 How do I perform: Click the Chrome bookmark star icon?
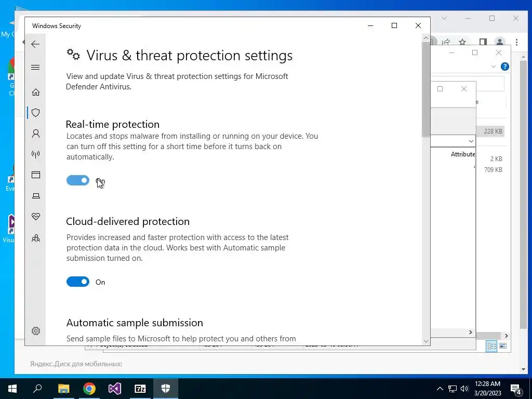coord(462,42)
